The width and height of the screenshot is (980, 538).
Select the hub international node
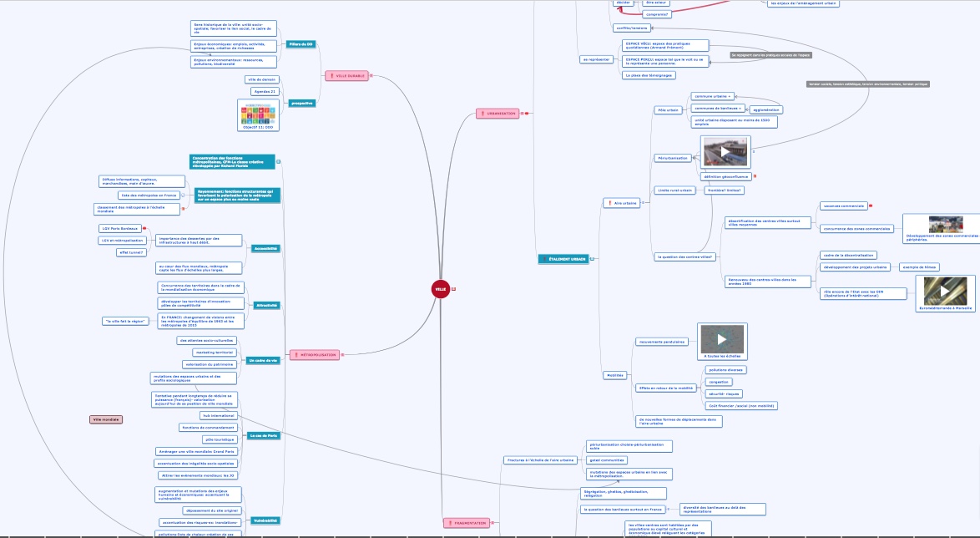pyautogui.click(x=219, y=415)
